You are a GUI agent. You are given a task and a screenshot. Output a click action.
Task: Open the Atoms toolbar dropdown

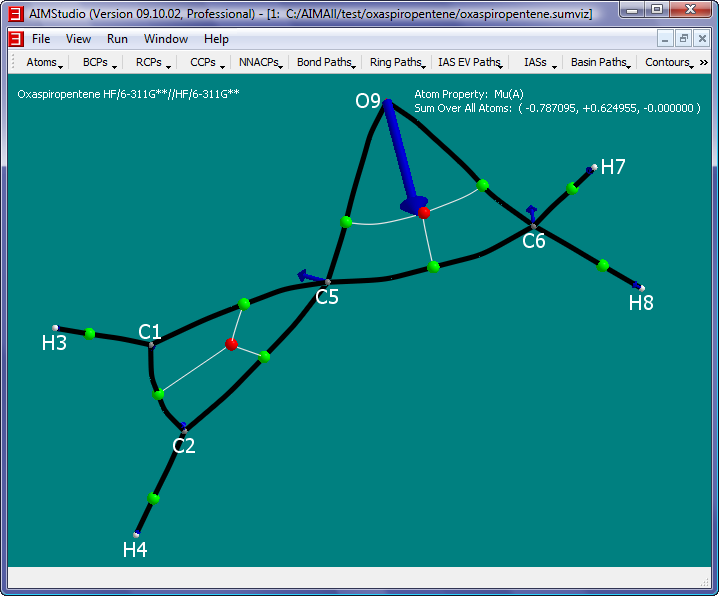[x=44, y=63]
